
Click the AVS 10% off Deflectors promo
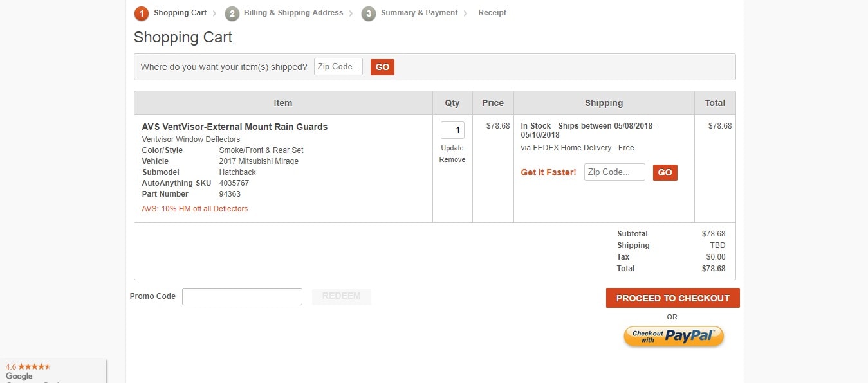coord(195,209)
